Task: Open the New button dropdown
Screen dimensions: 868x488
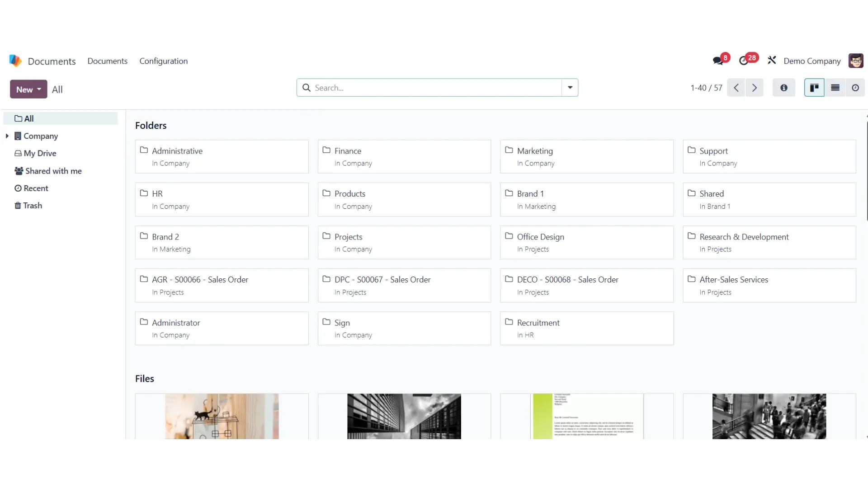Action: click(28, 89)
